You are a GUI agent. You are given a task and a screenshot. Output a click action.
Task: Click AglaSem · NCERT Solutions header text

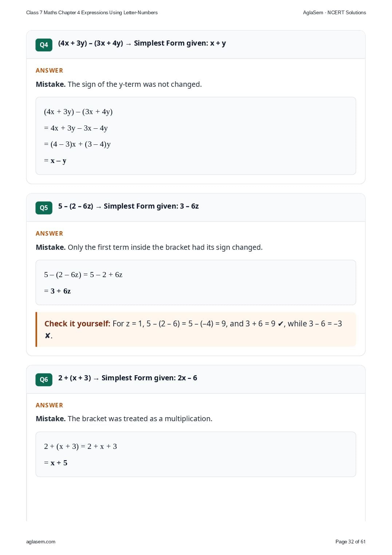pos(334,12)
